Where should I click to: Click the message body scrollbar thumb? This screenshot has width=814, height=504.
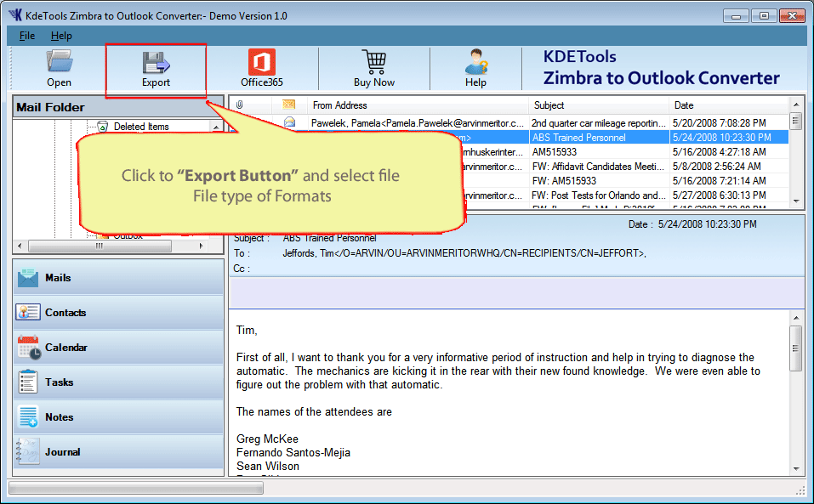point(796,348)
